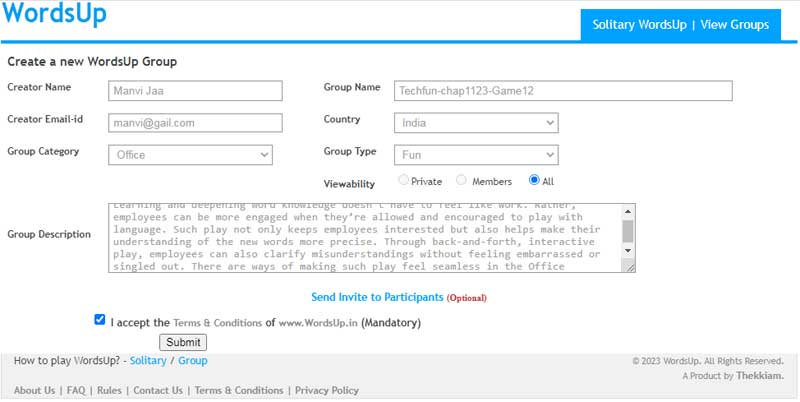Select the Members viewability option

pyautogui.click(x=461, y=180)
